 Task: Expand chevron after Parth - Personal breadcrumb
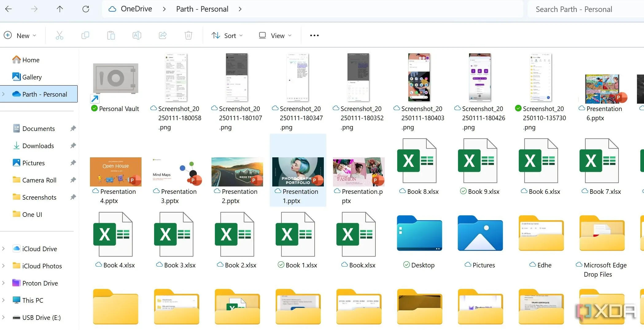tap(240, 9)
